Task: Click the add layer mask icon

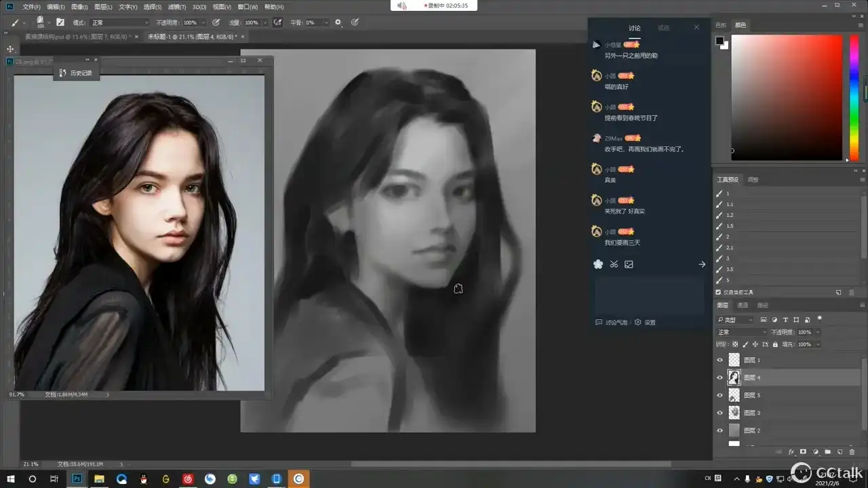Action: point(803,451)
